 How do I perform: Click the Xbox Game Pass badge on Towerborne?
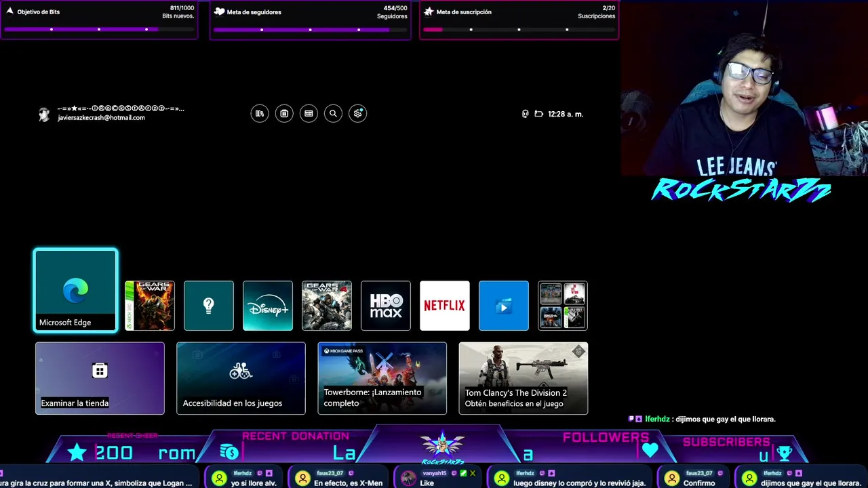(x=343, y=351)
